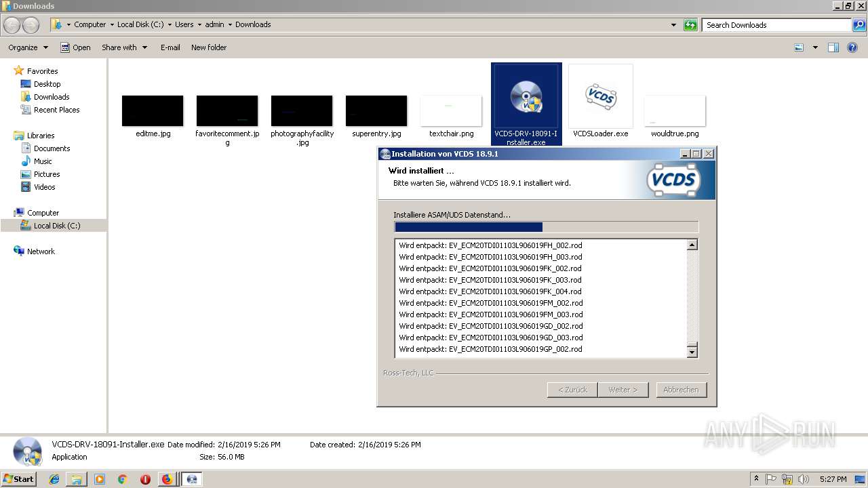Launch Firefox from the taskbar
The height and width of the screenshot is (488, 868).
click(x=167, y=479)
